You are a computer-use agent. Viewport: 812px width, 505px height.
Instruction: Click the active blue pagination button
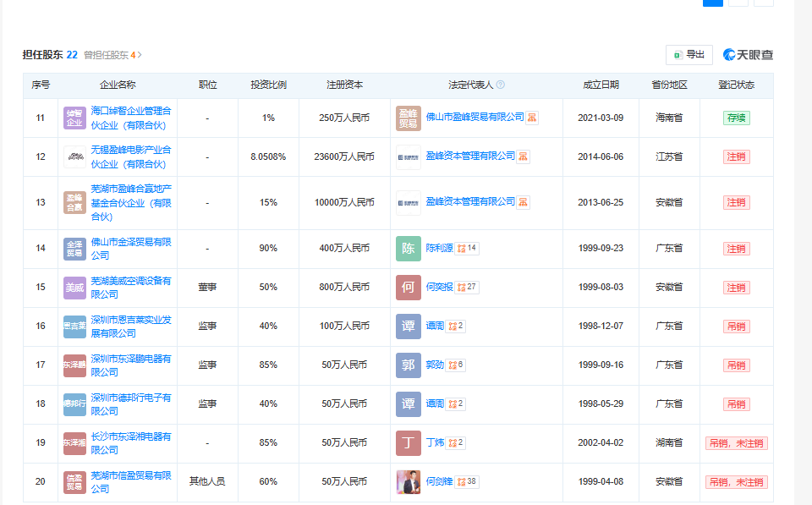pyautogui.click(x=712, y=2)
